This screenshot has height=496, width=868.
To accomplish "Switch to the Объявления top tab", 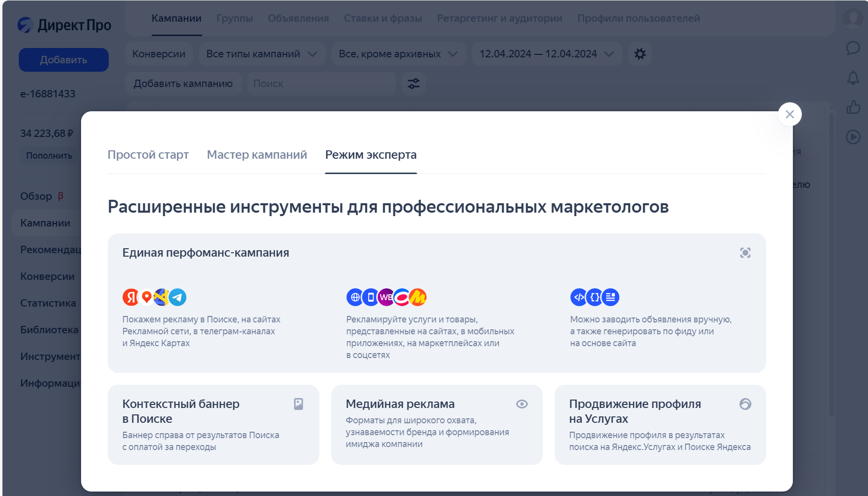I will [298, 18].
